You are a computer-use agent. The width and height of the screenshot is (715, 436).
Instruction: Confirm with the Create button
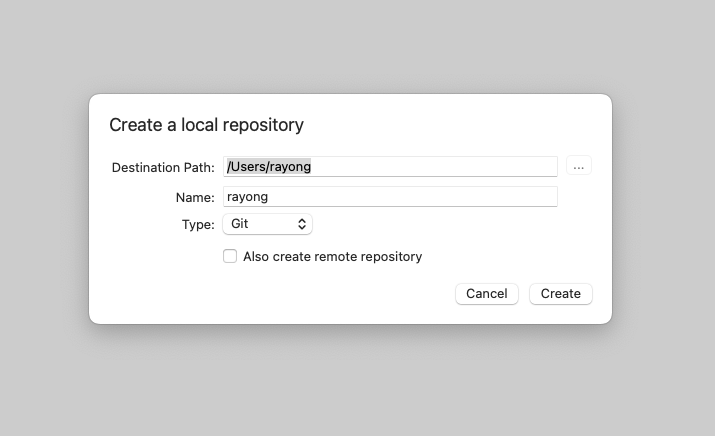[560, 294]
